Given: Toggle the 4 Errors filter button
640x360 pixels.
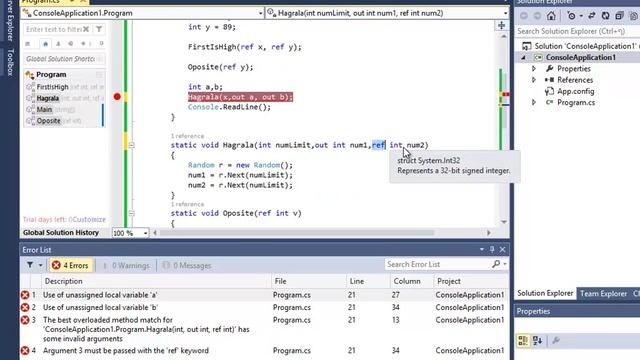Looking at the screenshot, I should [71, 265].
